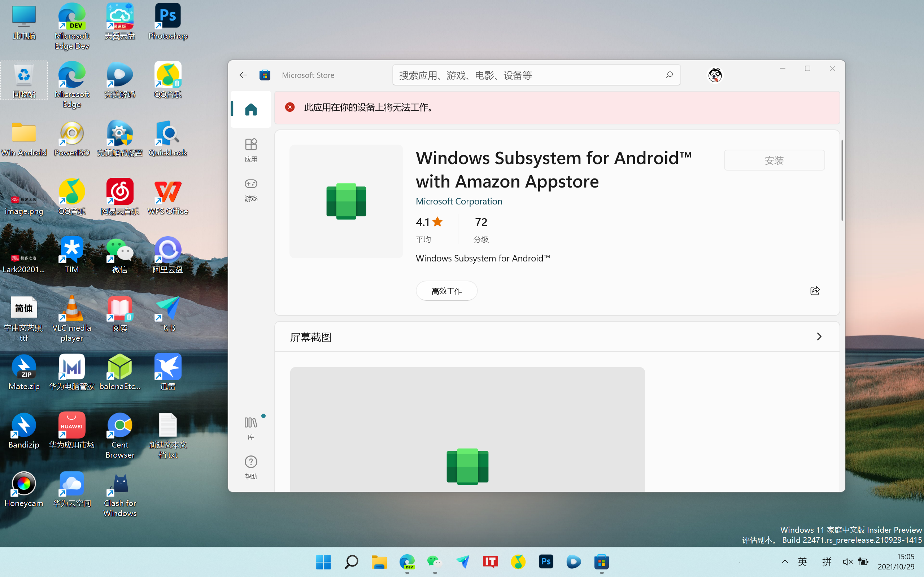Click the 安装 (Install) button for WSA
This screenshot has width=924, height=577.
773,160
